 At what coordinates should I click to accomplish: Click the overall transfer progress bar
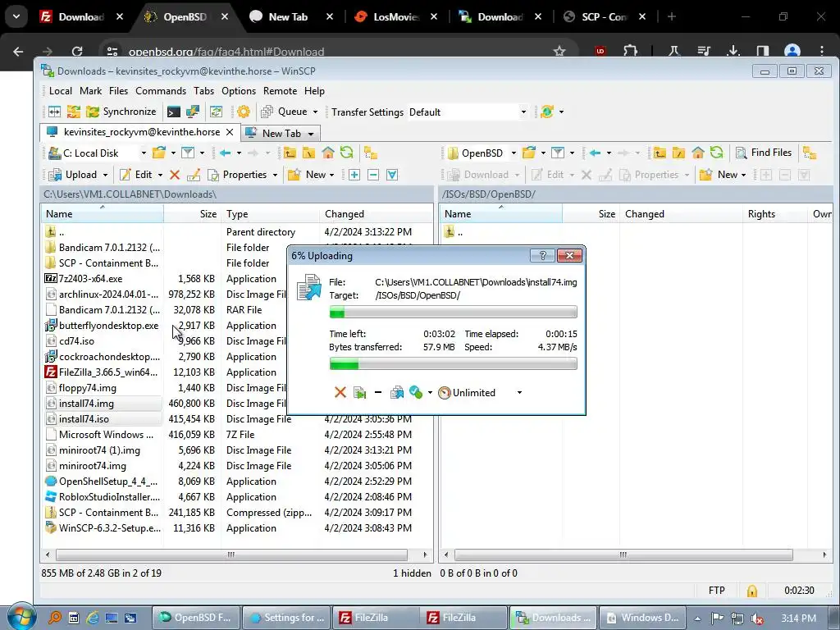point(453,364)
